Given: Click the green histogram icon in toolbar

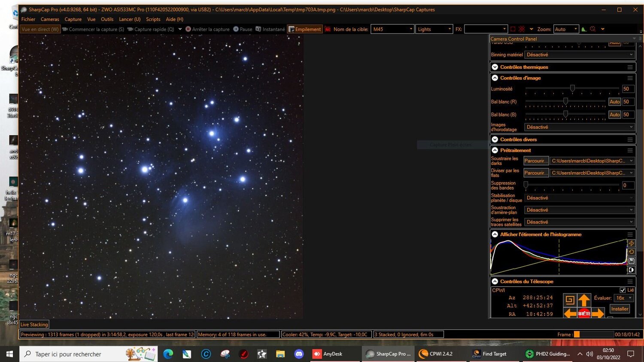Looking at the screenshot, I should coord(584,29).
